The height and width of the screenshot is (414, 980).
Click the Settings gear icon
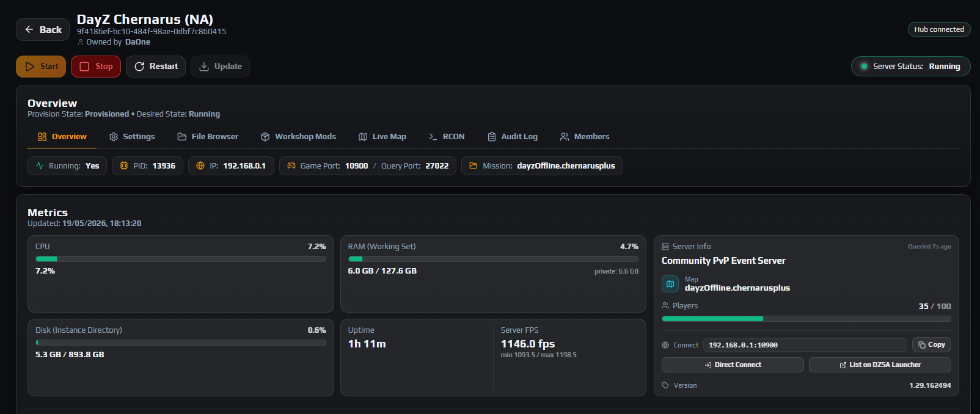113,137
